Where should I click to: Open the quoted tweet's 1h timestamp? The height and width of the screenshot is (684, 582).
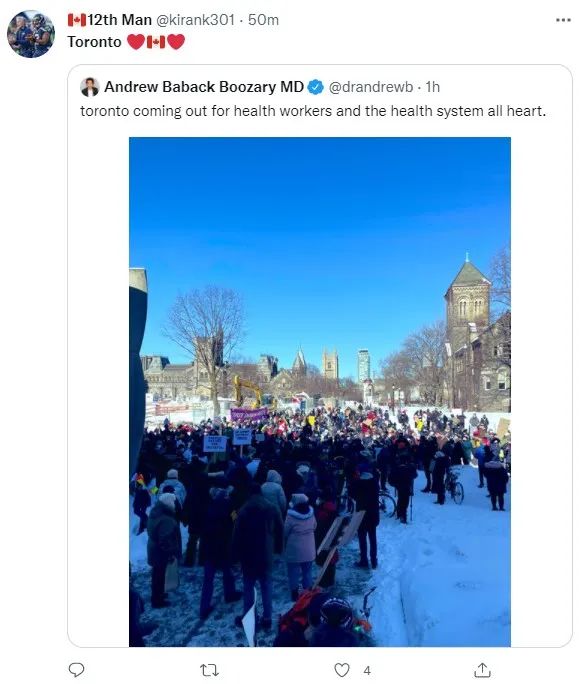[432, 87]
